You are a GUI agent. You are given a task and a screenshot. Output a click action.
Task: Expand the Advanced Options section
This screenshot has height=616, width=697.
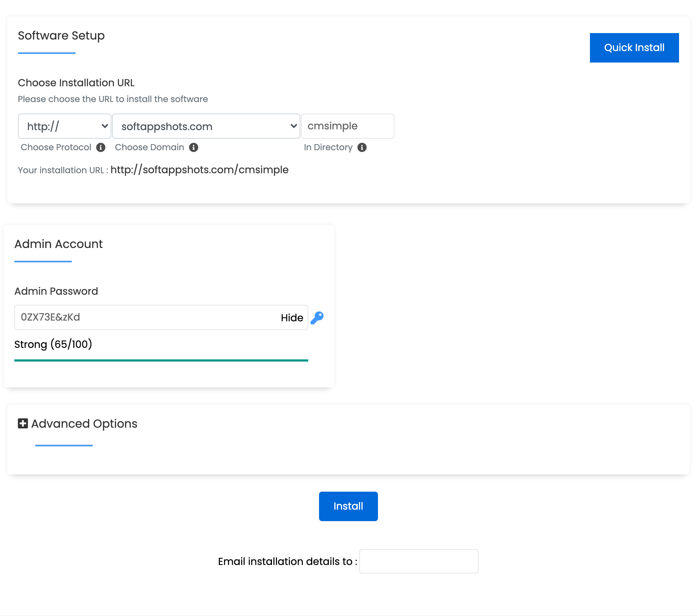tap(84, 424)
